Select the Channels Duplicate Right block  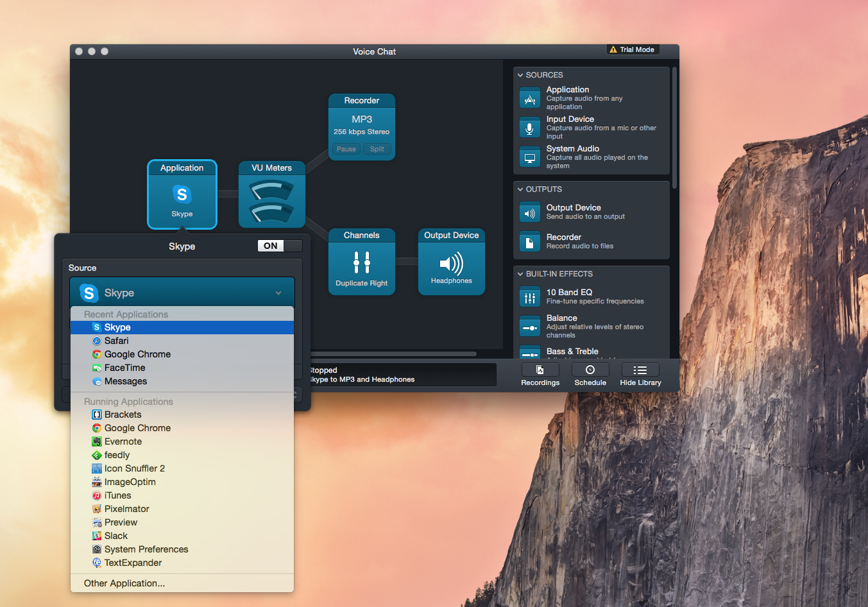[x=362, y=262]
